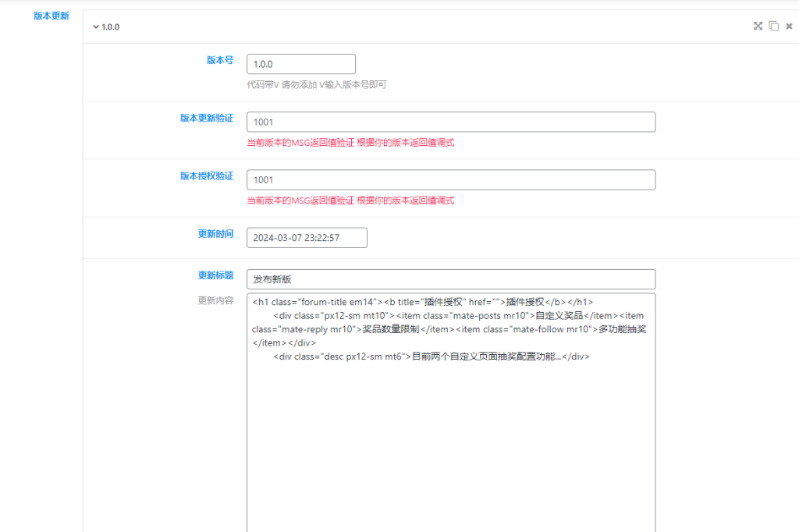
Task: Click the X delete icon for this version
Action: 789,26
